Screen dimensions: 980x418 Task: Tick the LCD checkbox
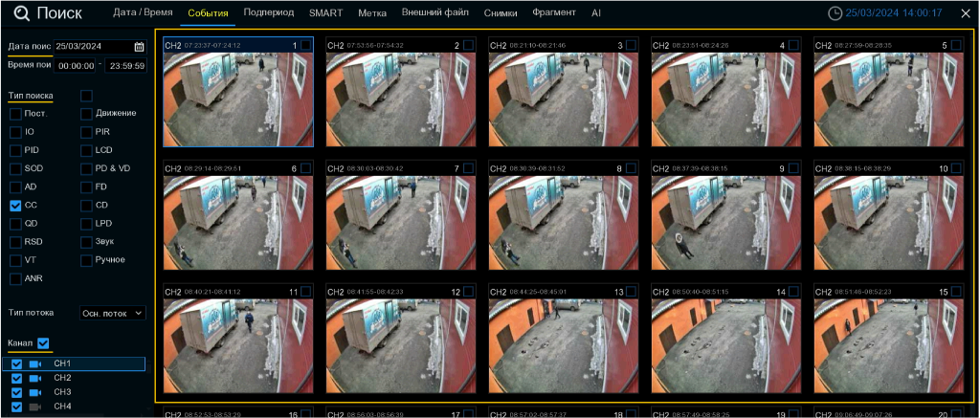point(86,150)
